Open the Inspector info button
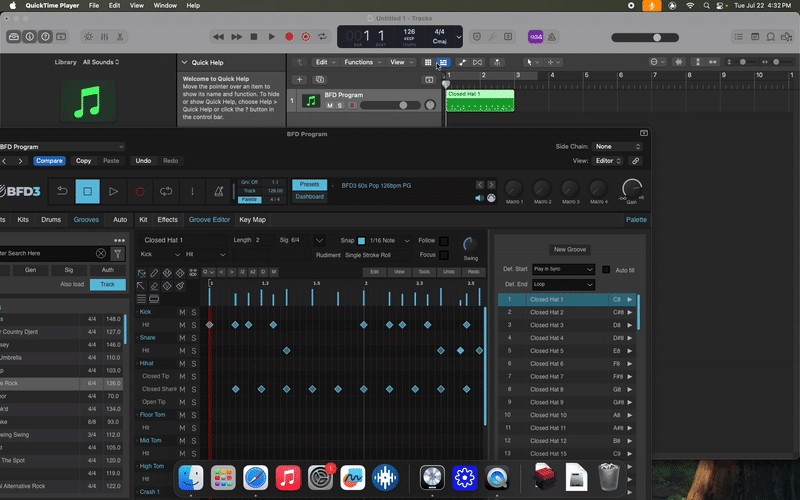 [x=30, y=37]
